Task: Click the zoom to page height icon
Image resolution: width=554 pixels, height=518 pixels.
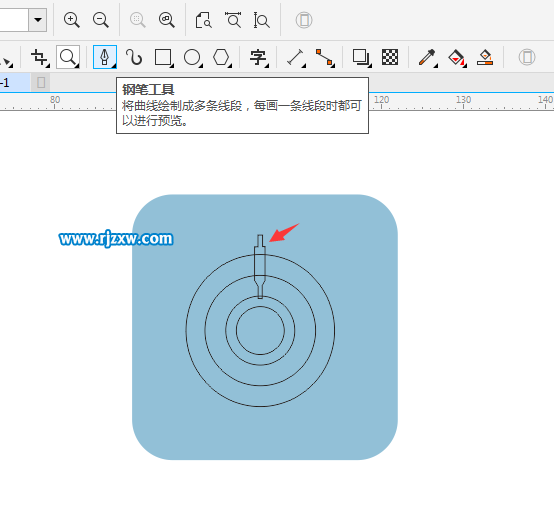Action: [261, 20]
